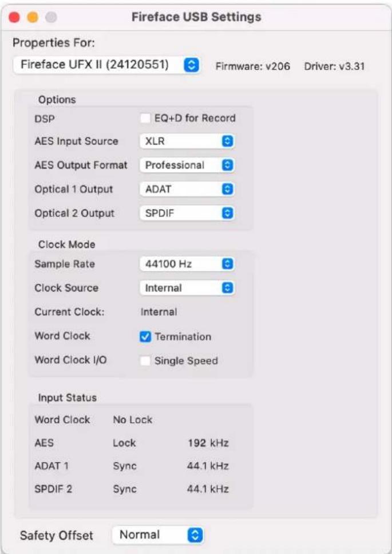Open AES Output Format dropdown
Screen dimensions: 392x554
(187, 165)
